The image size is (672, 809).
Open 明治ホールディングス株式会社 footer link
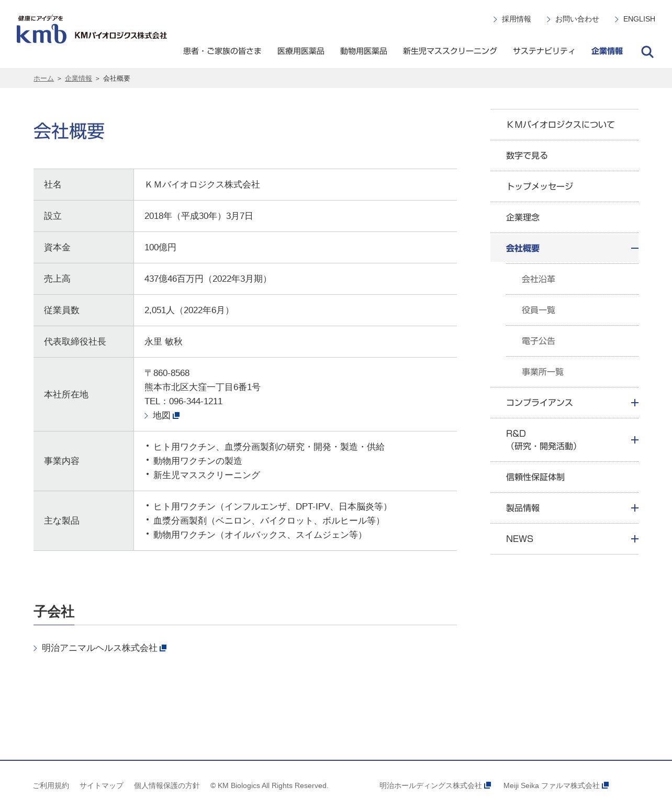[x=431, y=785]
